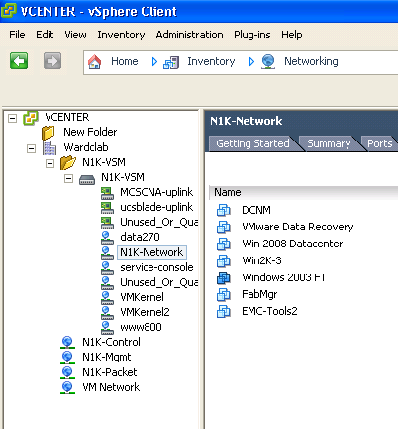Open the Administration menu
The width and height of the screenshot is (398, 429).
click(x=189, y=35)
